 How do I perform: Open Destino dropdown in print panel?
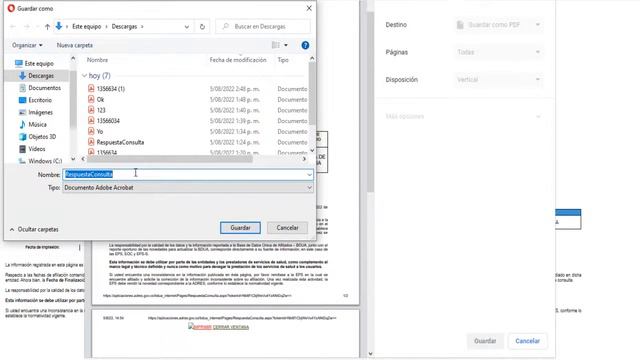[x=499, y=25]
